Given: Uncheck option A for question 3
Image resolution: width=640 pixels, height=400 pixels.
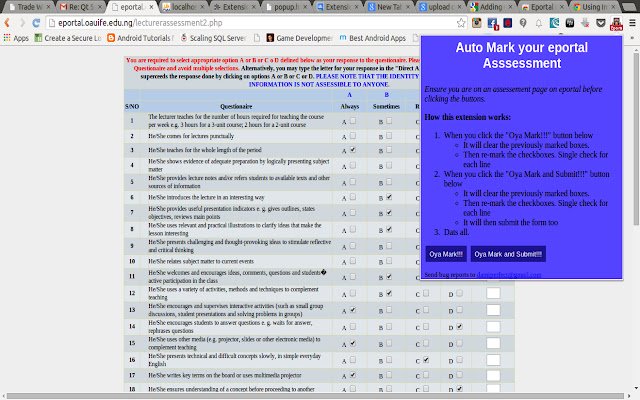Looking at the screenshot, I should pos(353,150).
